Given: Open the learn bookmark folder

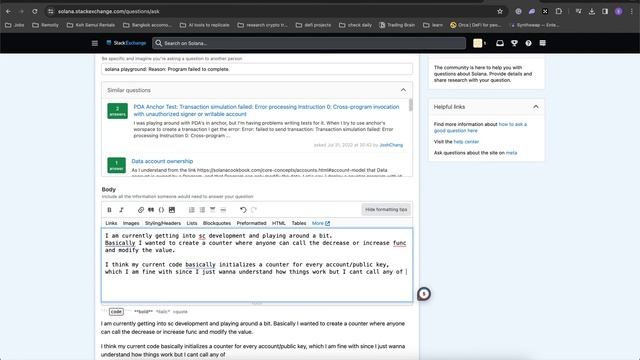Looking at the screenshot, I should 433,25.
